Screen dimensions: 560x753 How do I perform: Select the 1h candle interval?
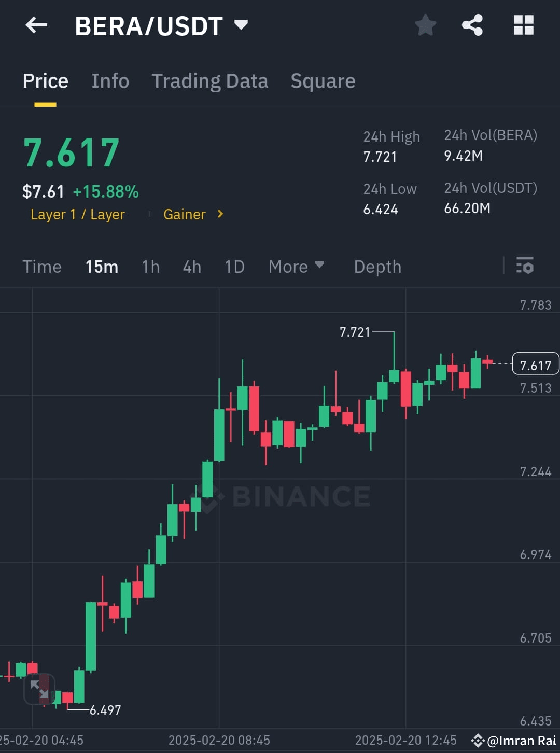150,266
